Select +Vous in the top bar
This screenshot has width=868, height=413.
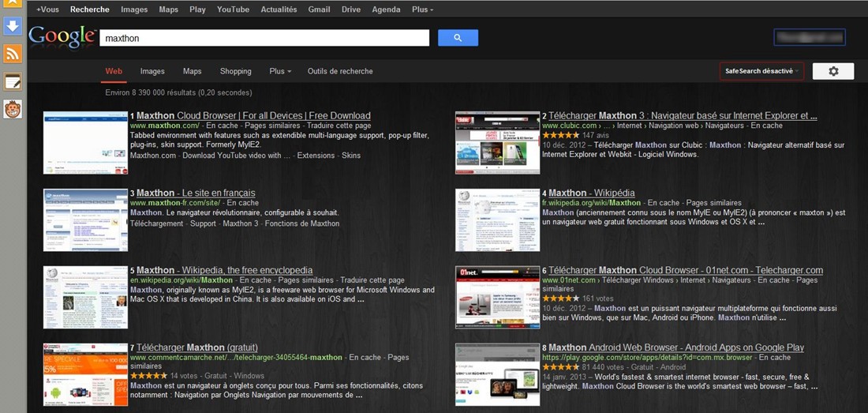(x=47, y=9)
